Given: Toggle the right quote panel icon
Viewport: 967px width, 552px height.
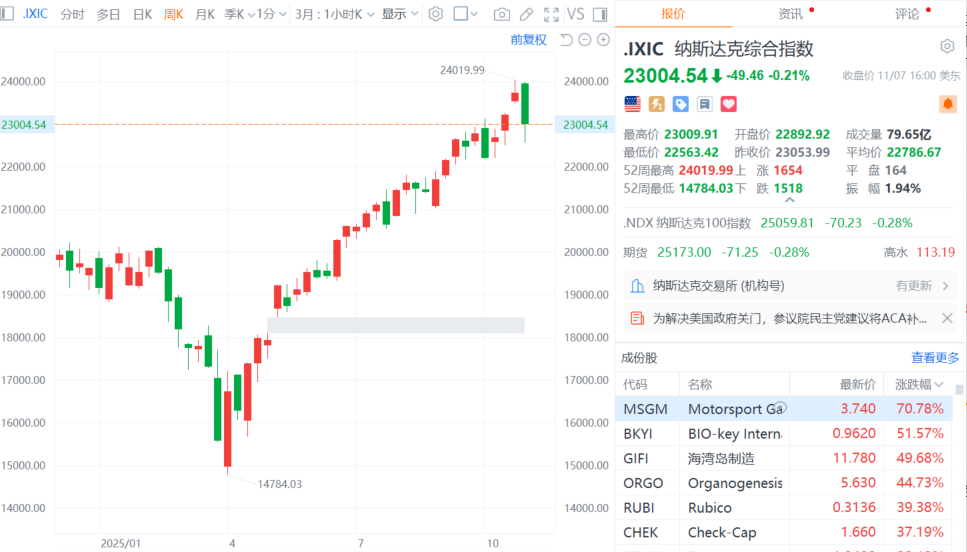Looking at the screenshot, I should tap(599, 14).
